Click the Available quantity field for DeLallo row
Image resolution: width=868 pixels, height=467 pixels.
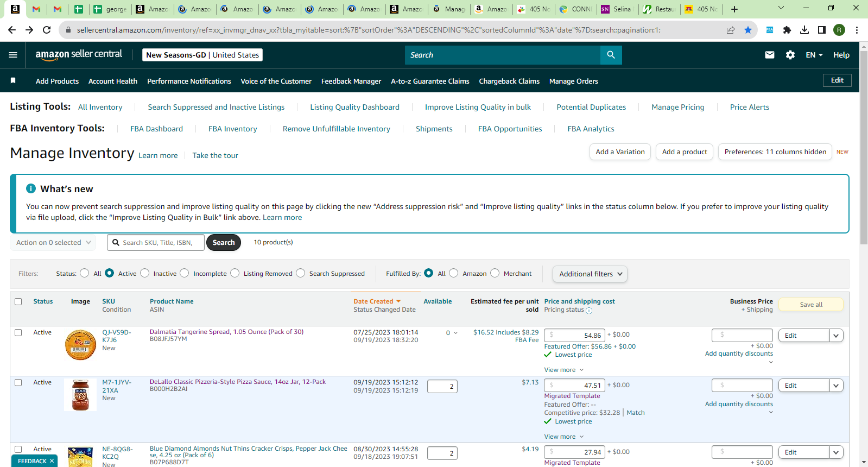click(442, 386)
